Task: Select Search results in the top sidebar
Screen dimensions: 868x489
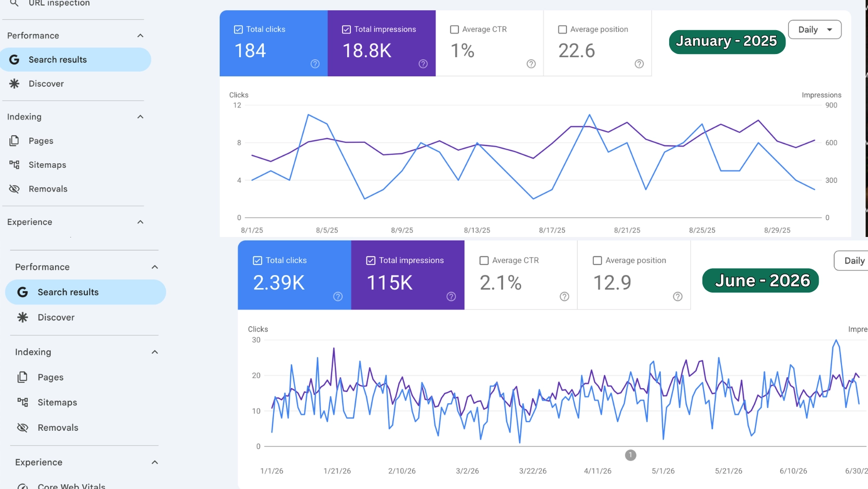Action: tap(76, 60)
